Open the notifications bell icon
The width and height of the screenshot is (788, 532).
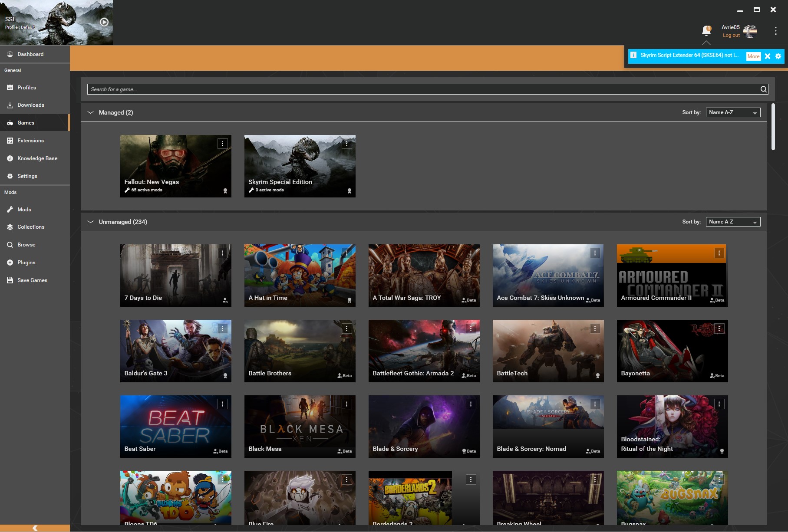click(706, 30)
